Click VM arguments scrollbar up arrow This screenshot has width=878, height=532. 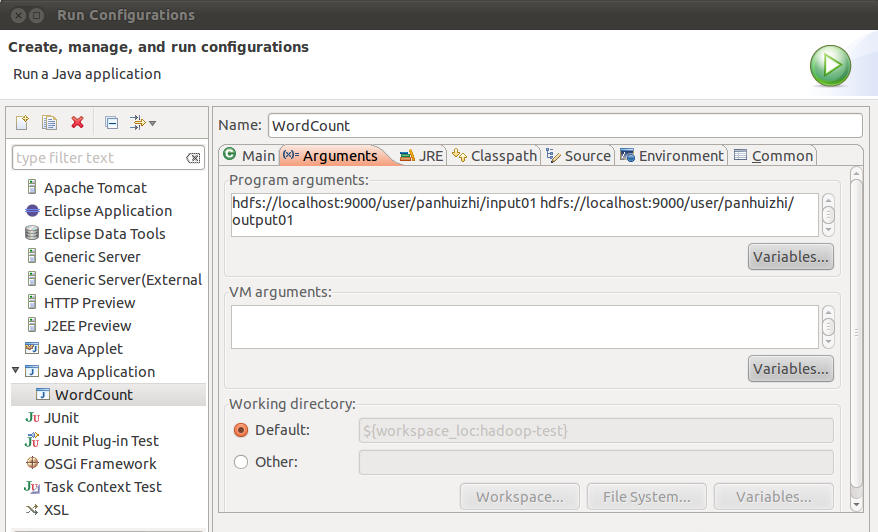(828, 312)
